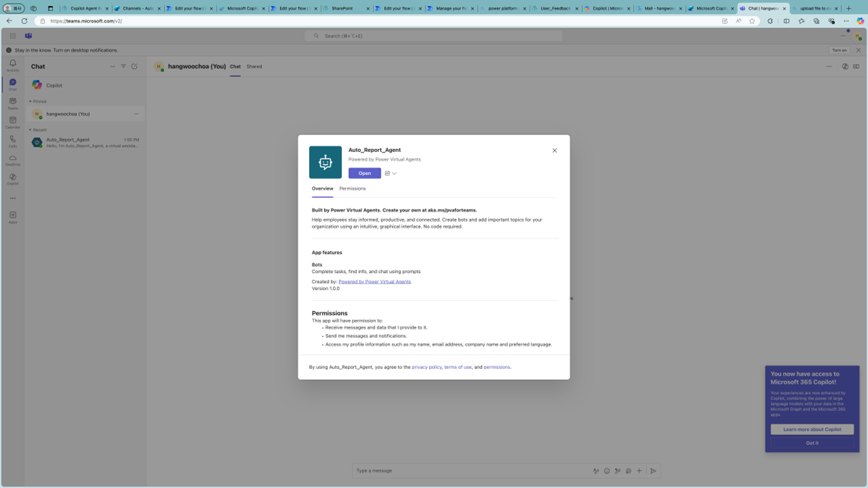Select the Chat tab in conversation header
The image size is (868, 488).
[235, 67]
